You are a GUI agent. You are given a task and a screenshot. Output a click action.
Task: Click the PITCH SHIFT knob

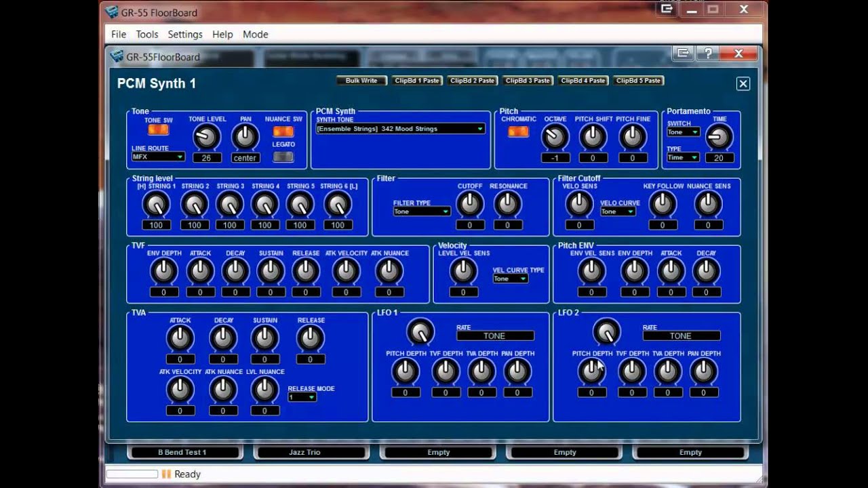pyautogui.click(x=593, y=137)
